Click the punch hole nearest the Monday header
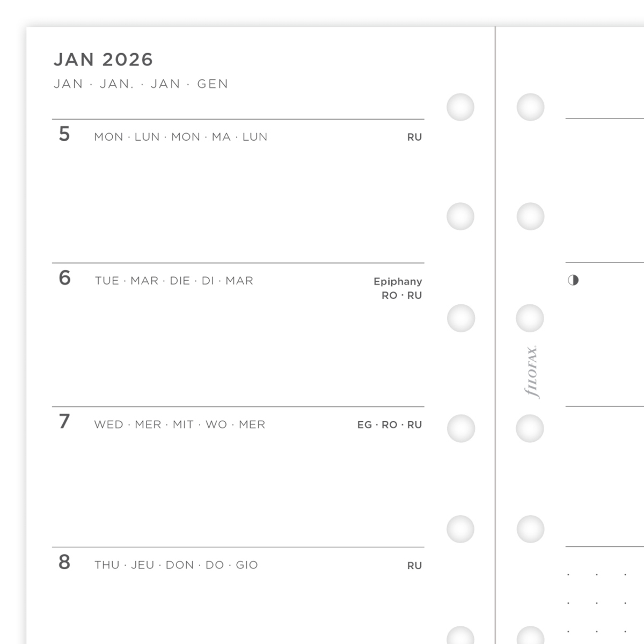 tap(460, 107)
